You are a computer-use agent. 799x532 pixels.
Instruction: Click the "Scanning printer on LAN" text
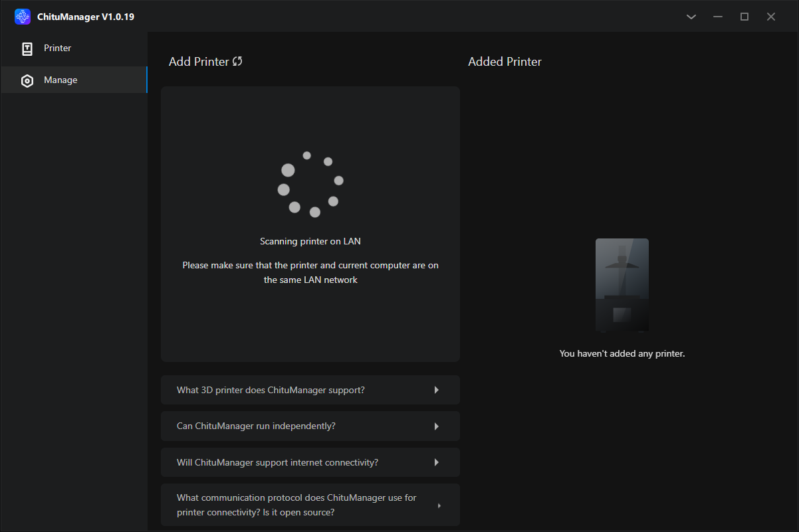[x=310, y=241]
